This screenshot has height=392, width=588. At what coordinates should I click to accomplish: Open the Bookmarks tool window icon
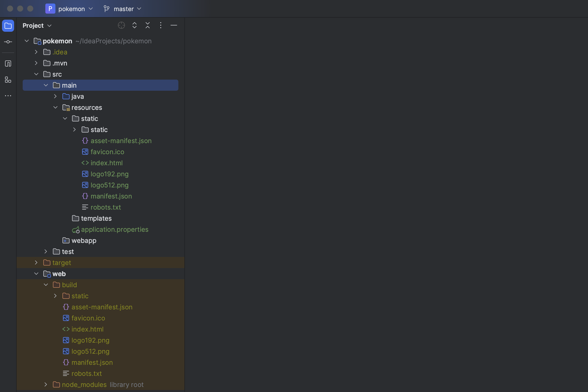pyautogui.click(x=8, y=63)
